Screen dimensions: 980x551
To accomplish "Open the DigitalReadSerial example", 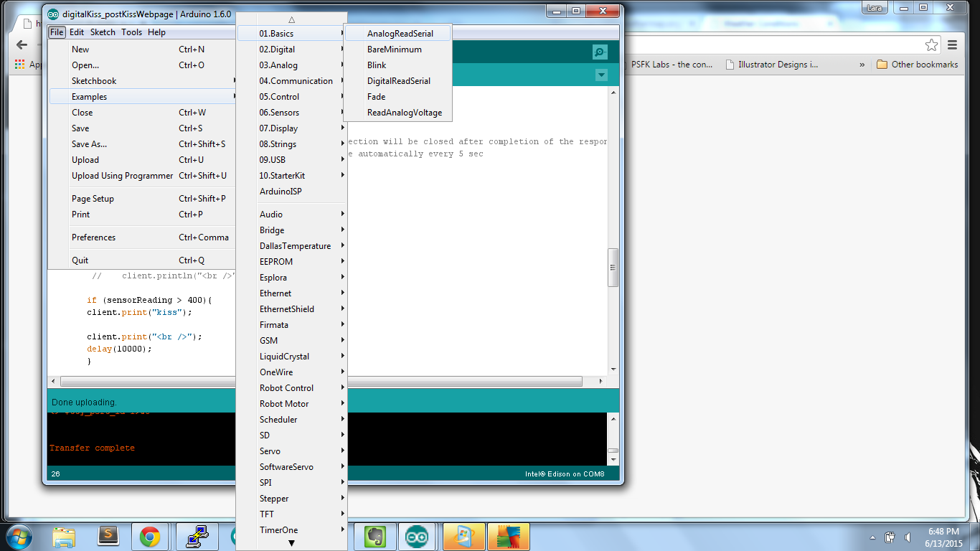I will pyautogui.click(x=398, y=81).
